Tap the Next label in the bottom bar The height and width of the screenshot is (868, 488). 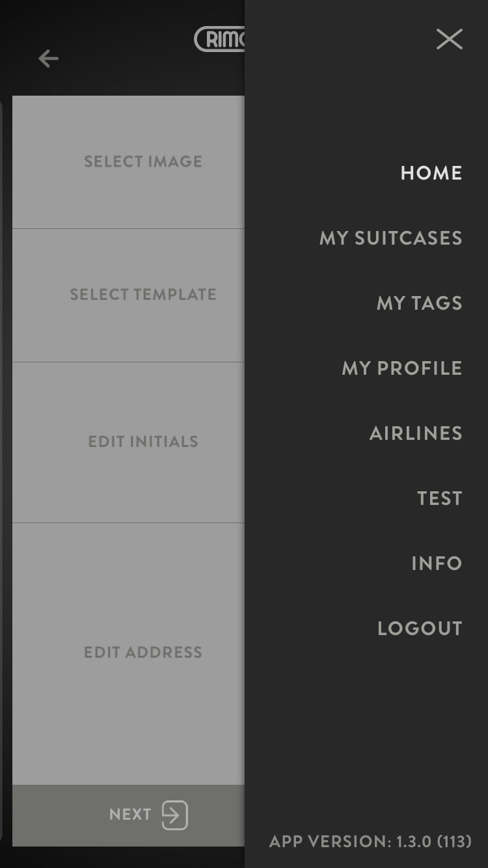(x=130, y=815)
